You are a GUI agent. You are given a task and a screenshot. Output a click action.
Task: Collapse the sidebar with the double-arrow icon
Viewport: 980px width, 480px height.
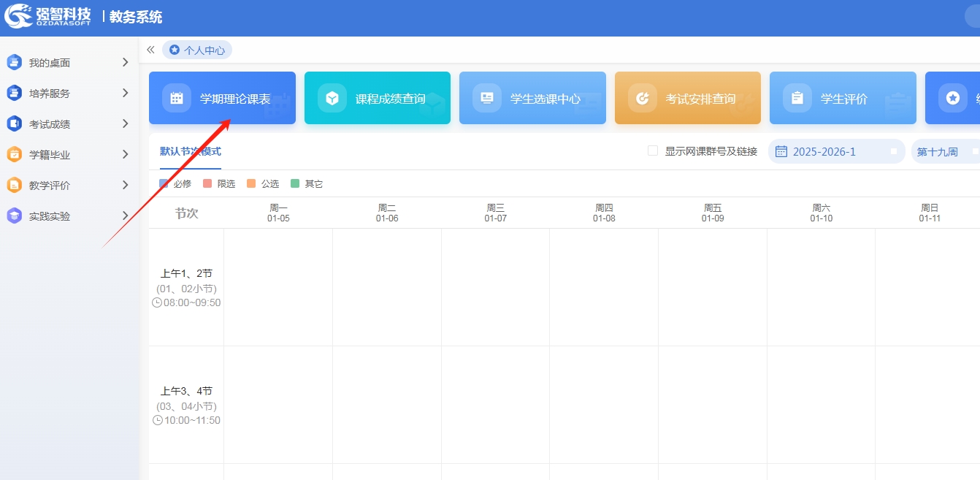[150, 50]
